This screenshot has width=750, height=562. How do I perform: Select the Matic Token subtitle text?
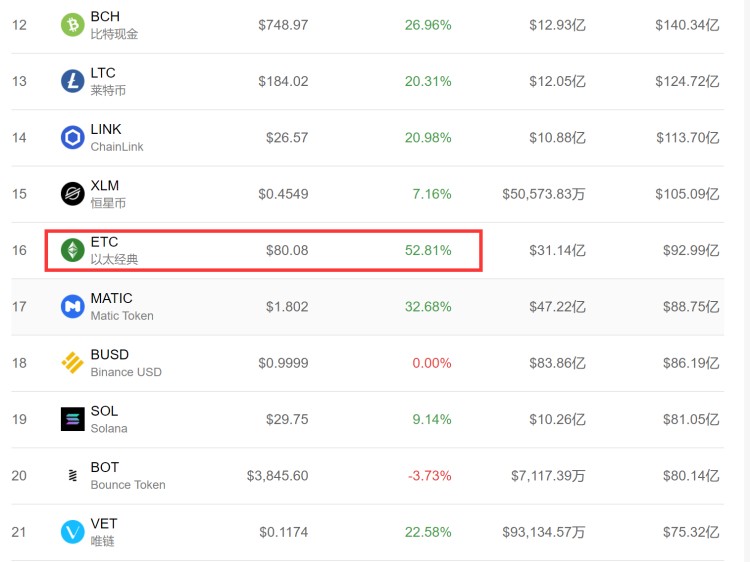pyautogui.click(x=122, y=316)
